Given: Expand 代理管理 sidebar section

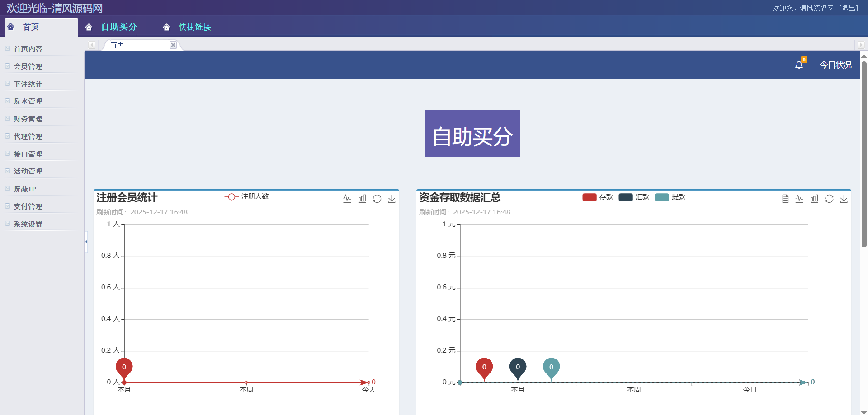Looking at the screenshot, I should pos(28,136).
